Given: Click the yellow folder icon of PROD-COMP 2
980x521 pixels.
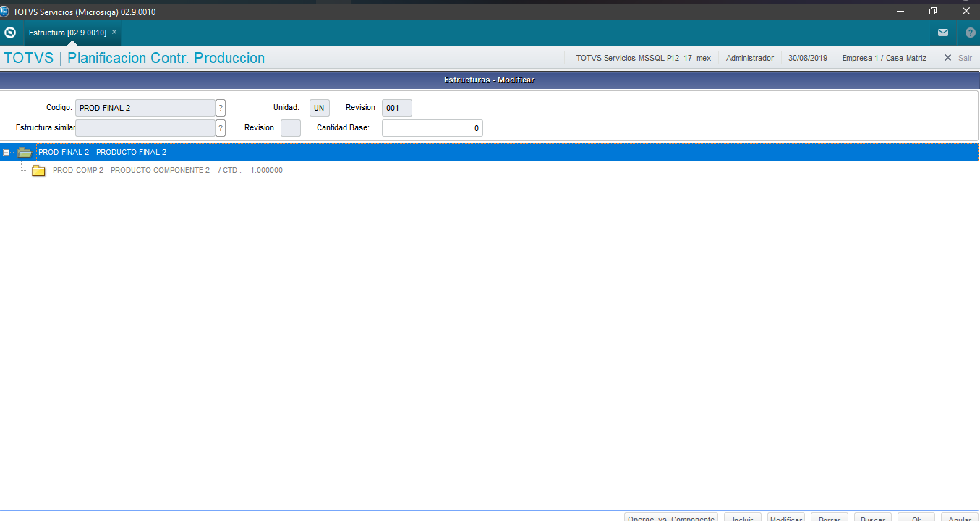Looking at the screenshot, I should pos(38,171).
